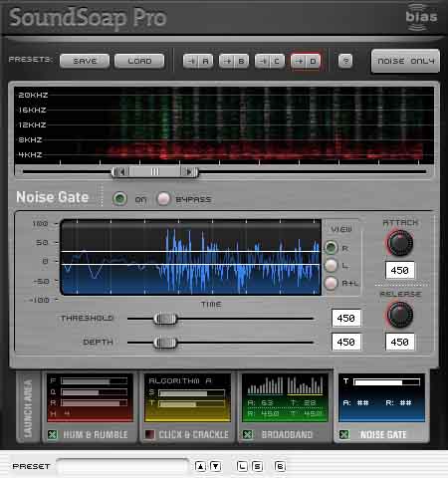Click the Threshold value field
The image size is (448, 478).
pos(346,319)
